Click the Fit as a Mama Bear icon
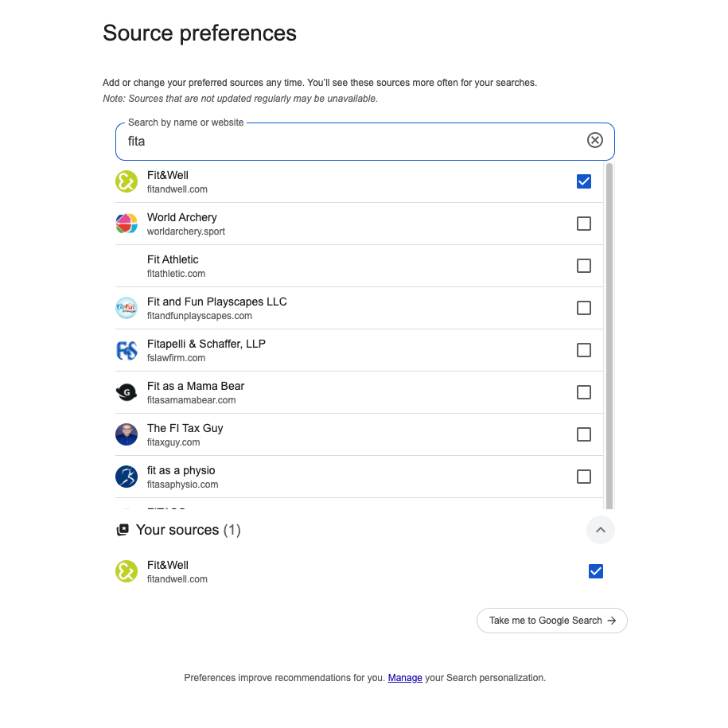Viewport: 728px width, 728px height. [x=127, y=392]
